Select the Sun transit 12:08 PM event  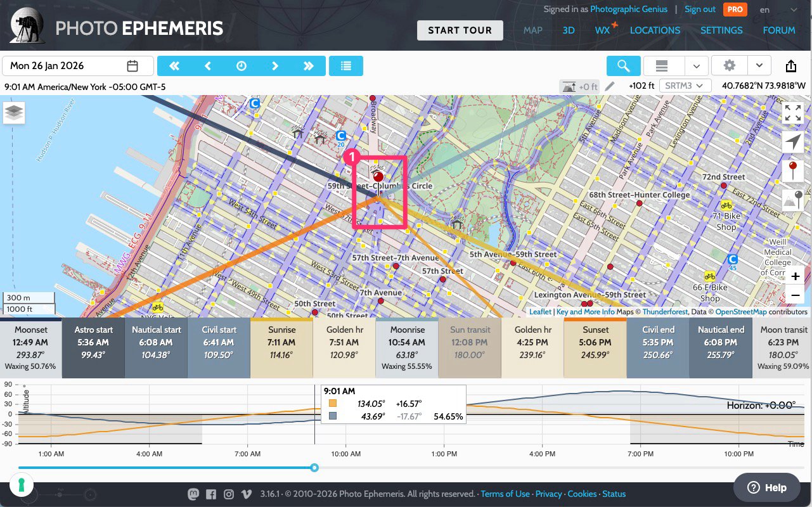[470, 348]
